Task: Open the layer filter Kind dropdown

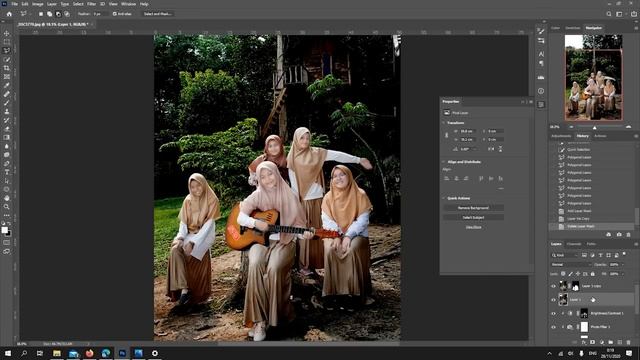Action: pos(565,255)
